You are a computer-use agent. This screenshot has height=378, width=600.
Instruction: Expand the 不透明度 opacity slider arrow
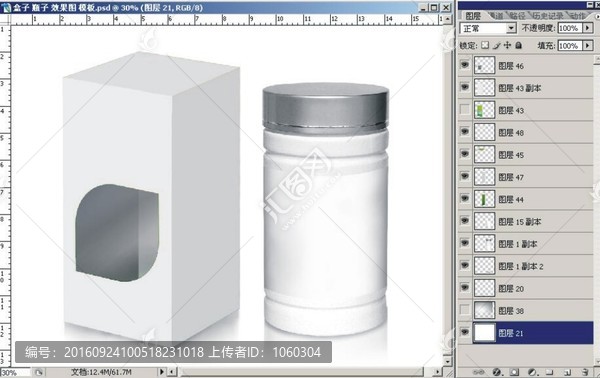(588, 28)
